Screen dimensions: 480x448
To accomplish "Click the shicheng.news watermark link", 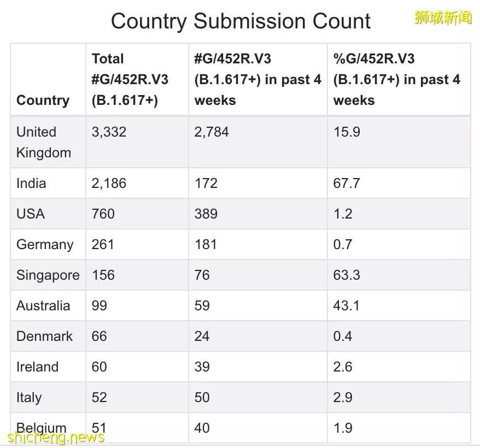I will (56, 437).
